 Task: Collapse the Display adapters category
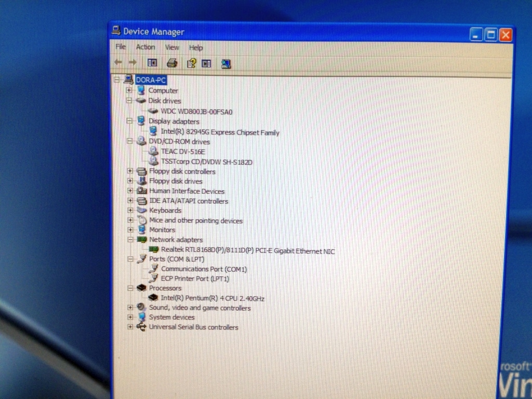129,121
